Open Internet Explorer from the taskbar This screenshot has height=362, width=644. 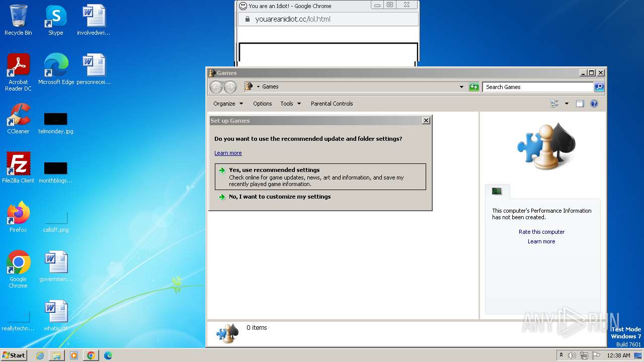(40, 355)
